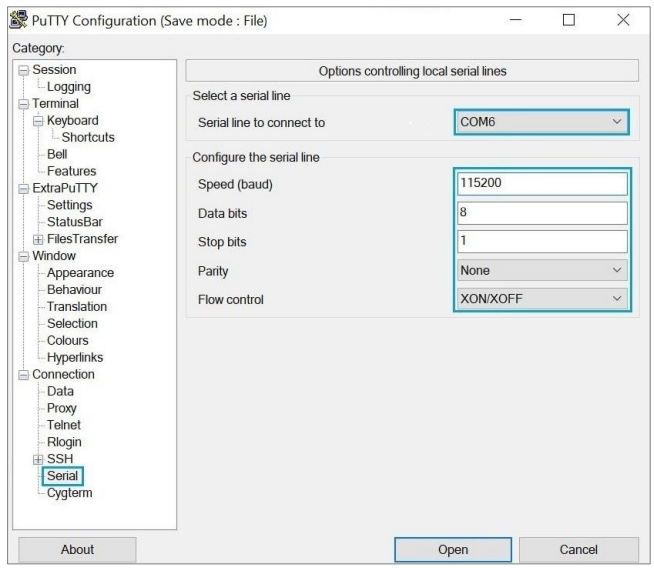The height and width of the screenshot is (568, 654).
Task: Select Selection under Window
Action: tap(72, 324)
